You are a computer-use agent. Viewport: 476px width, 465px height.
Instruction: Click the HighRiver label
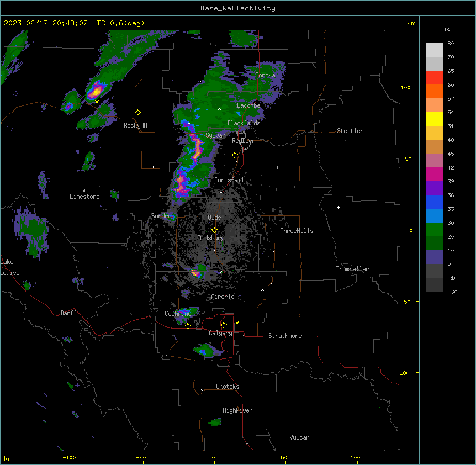[x=237, y=410]
